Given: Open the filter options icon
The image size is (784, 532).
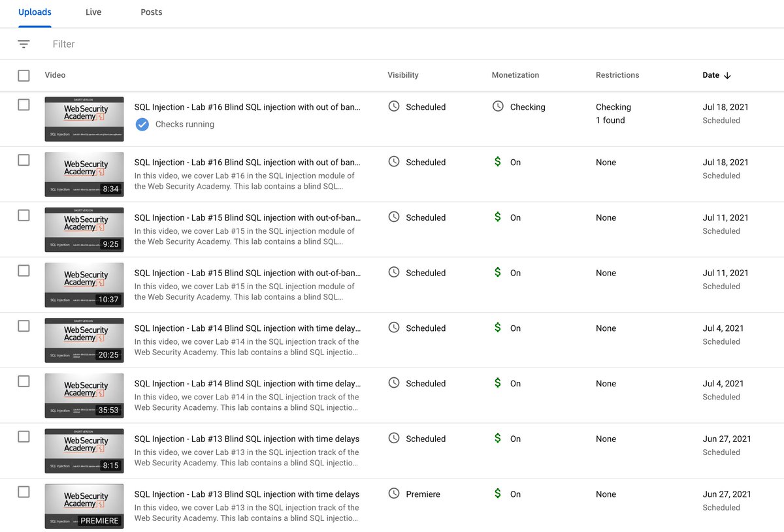Looking at the screenshot, I should click(24, 44).
